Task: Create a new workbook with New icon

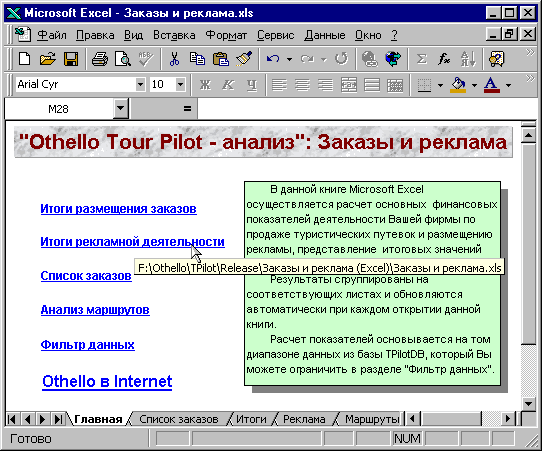Action: [x=24, y=59]
